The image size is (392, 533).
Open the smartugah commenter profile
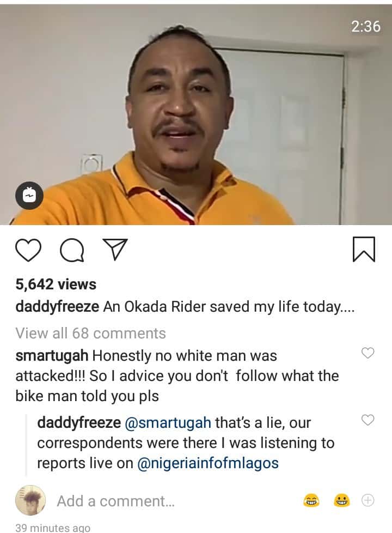coord(52,356)
